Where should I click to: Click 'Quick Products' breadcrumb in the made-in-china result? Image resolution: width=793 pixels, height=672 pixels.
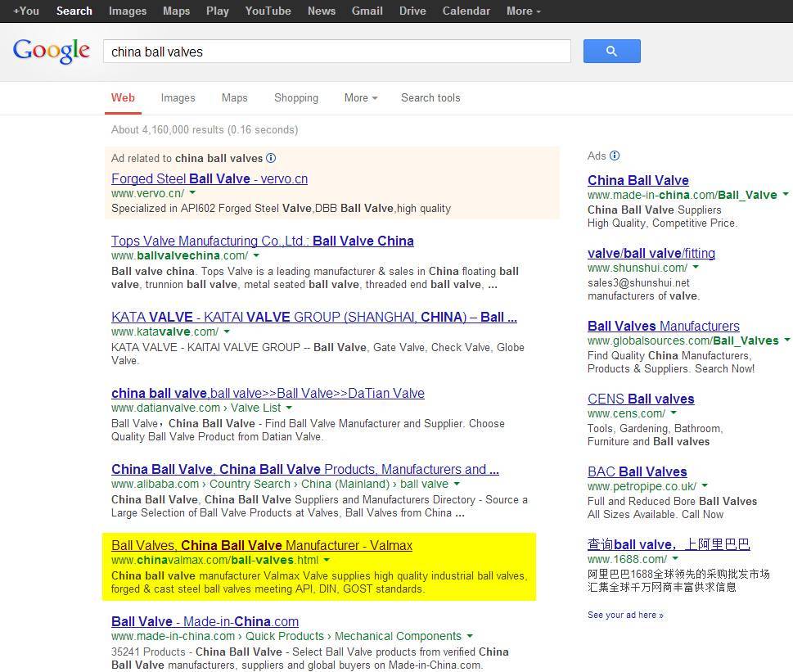click(x=285, y=636)
